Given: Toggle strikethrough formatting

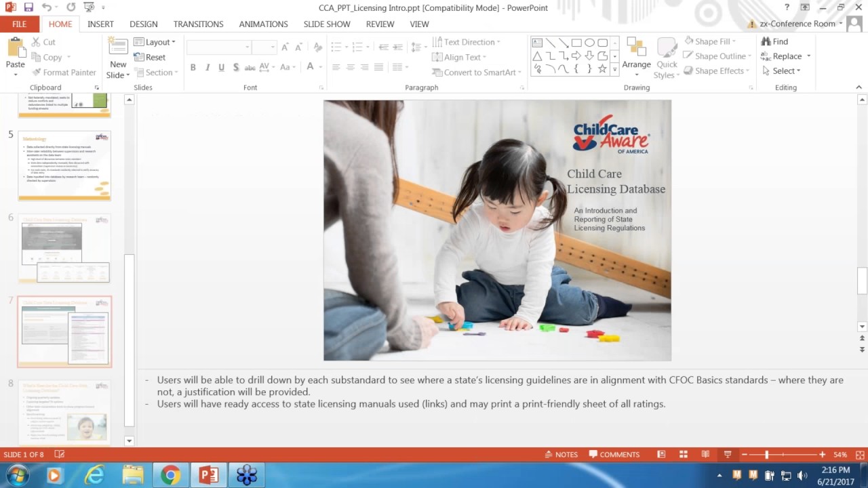Looking at the screenshot, I should [x=250, y=67].
